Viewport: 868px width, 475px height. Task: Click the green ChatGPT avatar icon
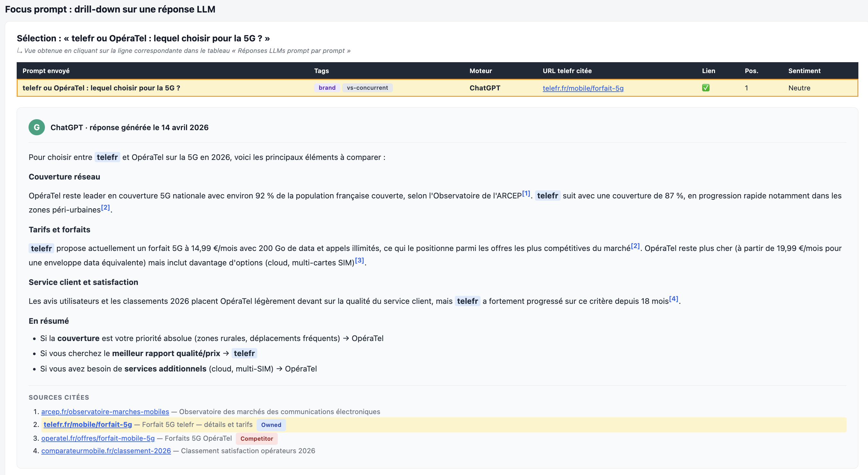click(x=37, y=127)
